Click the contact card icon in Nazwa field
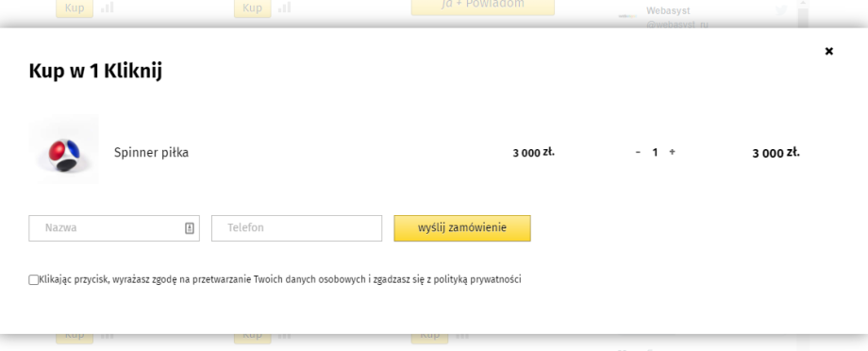Viewport: 868px width, 351px height. 190,228
